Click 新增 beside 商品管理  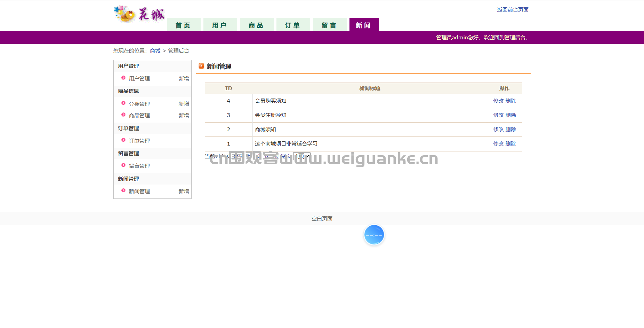[184, 116]
